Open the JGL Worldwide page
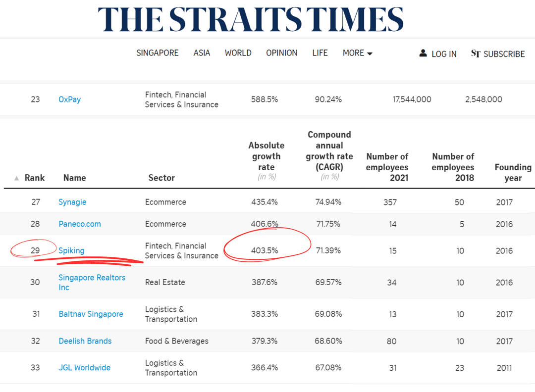535x392 pixels. click(x=84, y=367)
